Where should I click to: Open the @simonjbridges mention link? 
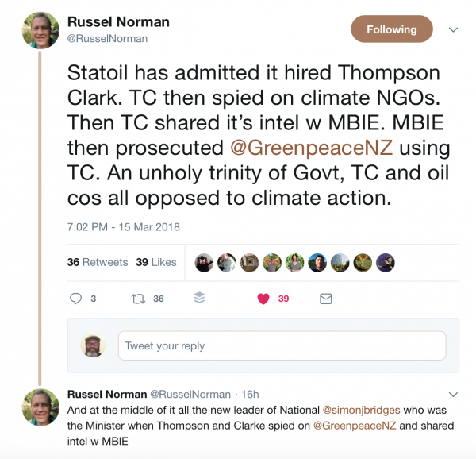click(x=367, y=410)
